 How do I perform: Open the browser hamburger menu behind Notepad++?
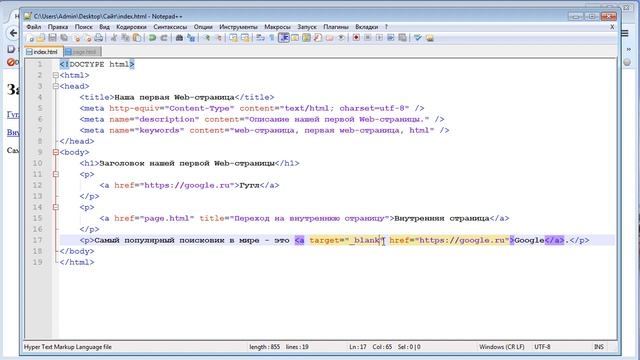tap(625, 33)
